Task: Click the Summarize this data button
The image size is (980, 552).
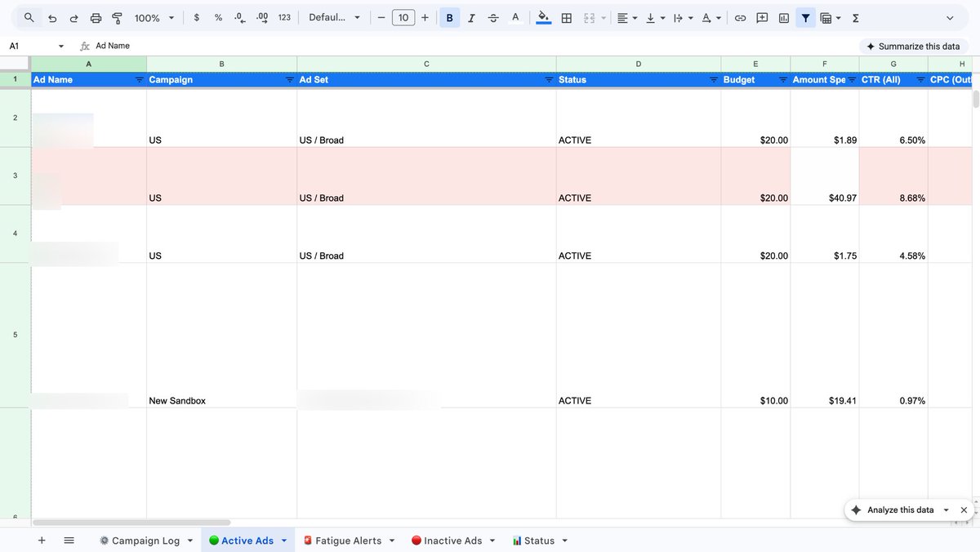Action: (913, 47)
